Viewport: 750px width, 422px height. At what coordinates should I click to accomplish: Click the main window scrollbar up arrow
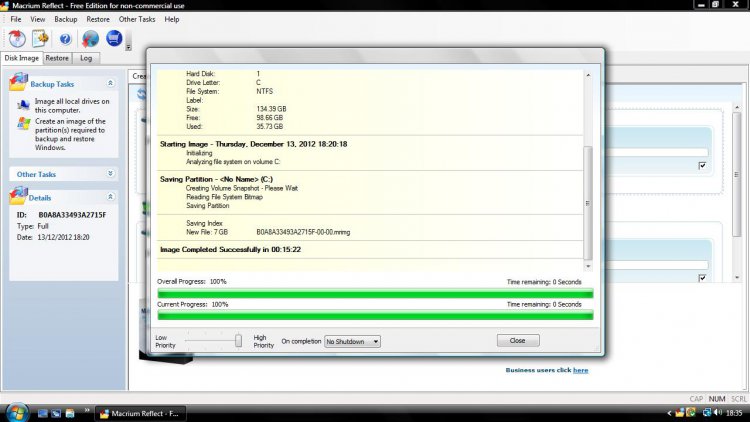coord(737,107)
